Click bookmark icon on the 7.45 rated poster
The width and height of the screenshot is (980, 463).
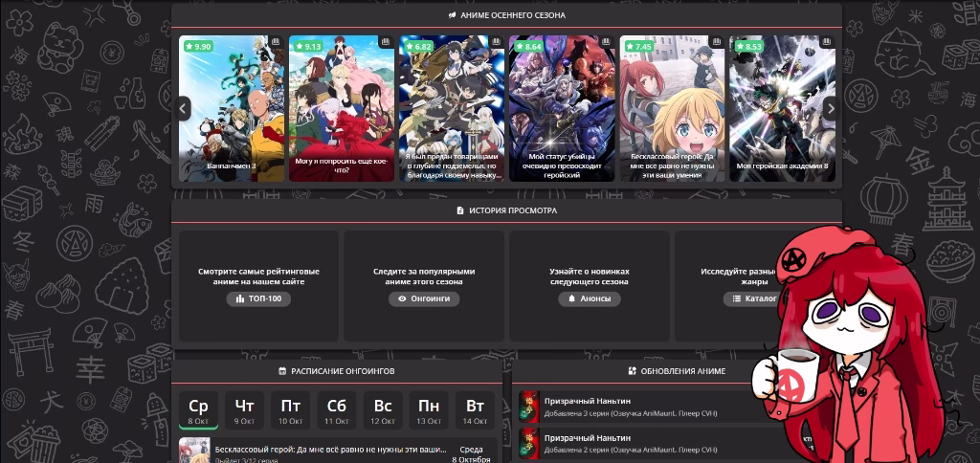coord(716,43)
